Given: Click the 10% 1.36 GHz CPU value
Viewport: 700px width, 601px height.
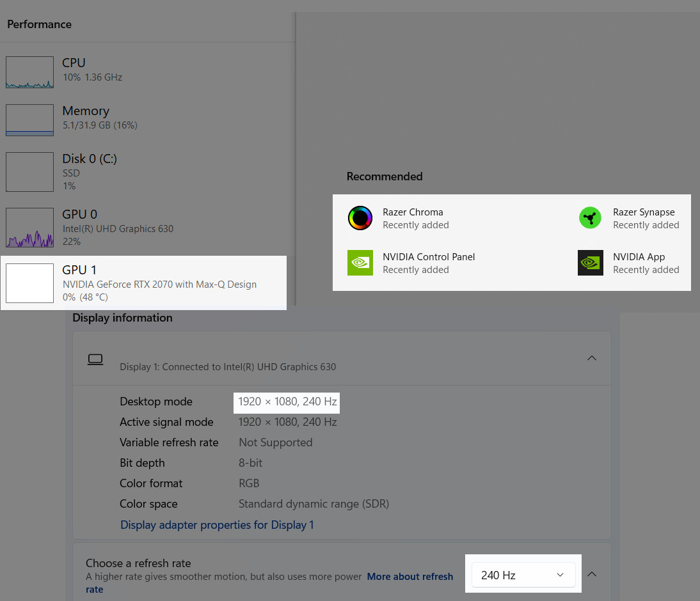Looking at the screenshot, I should pyautogui.click(x=92, y=77).
